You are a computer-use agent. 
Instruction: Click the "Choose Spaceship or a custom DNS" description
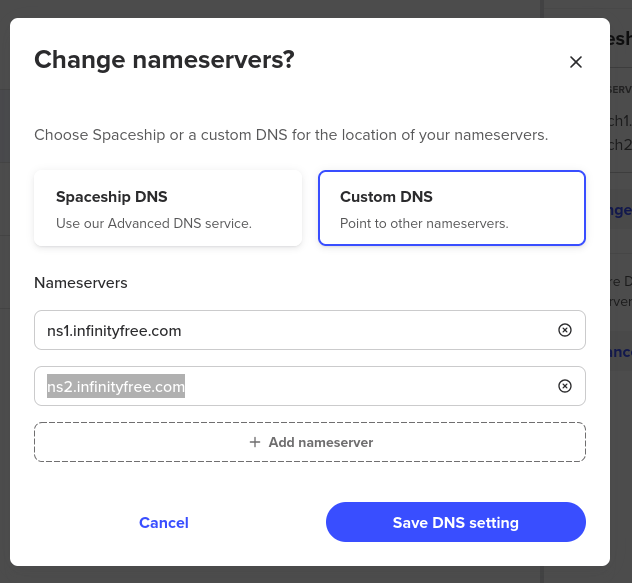[291, 134]
